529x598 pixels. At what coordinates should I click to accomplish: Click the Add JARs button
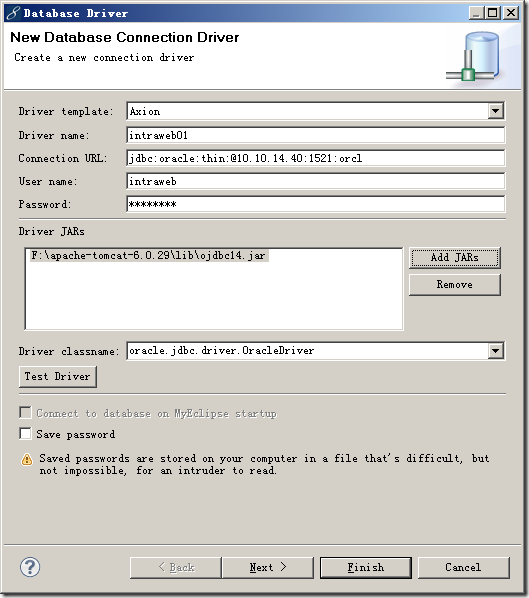[455, 257]
